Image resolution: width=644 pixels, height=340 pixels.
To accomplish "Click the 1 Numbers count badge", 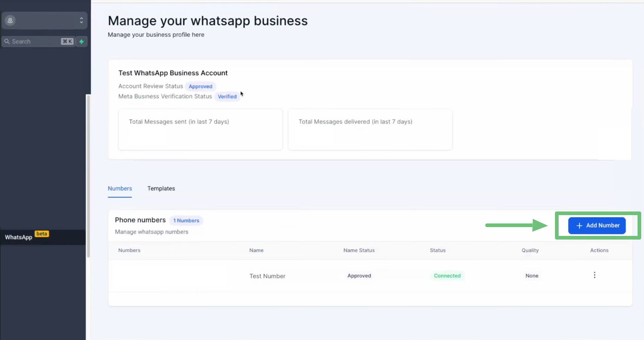I will pyautogui.click(x=186, y=221).
